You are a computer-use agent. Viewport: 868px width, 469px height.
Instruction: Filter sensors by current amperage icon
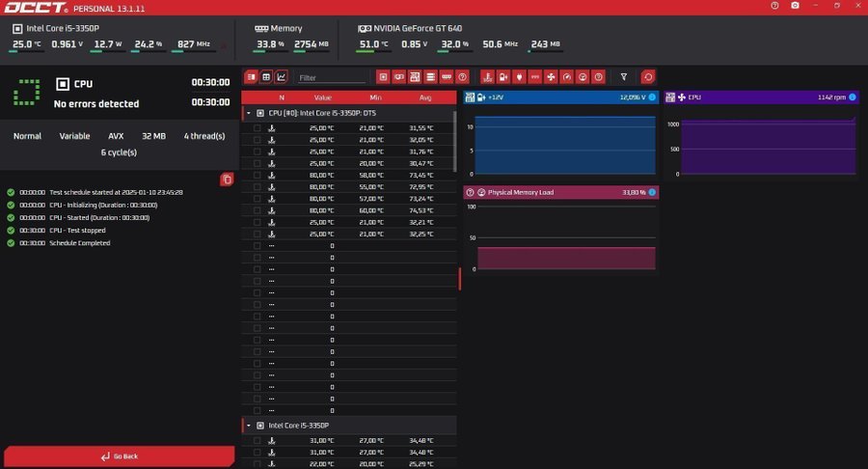coord(534,77)
